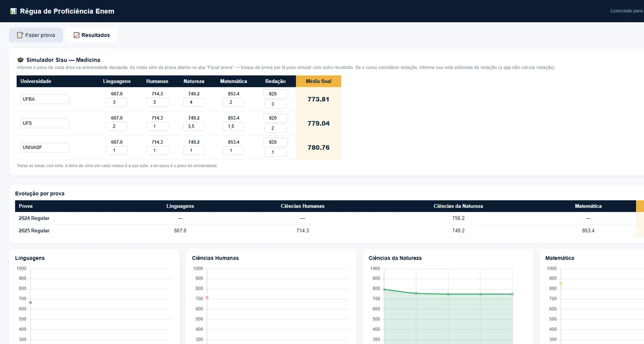The image size is (644, 344).
Task: Click the UFBA final average 773.81
Action: coord(319,99)
